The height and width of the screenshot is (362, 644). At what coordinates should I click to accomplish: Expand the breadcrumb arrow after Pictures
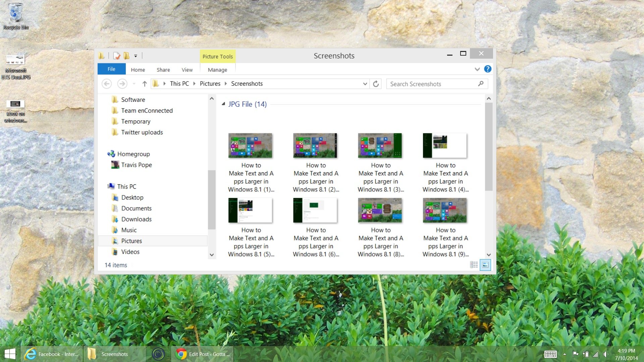click(226, 84)
